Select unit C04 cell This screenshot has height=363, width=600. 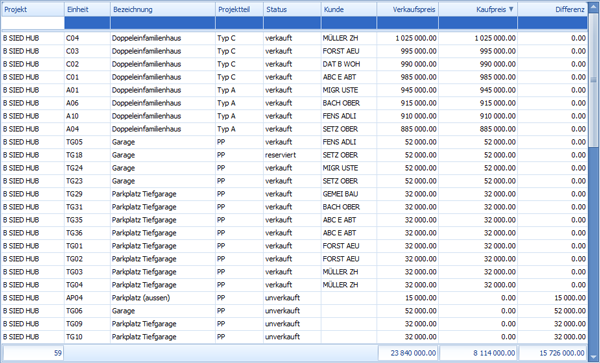87,38
